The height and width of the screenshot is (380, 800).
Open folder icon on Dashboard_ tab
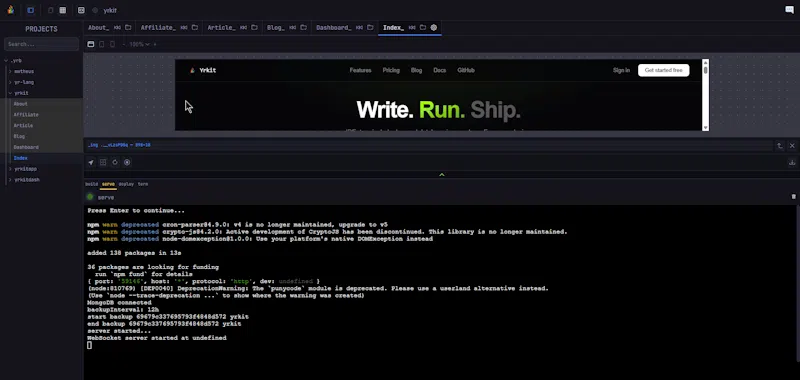coord(370,28)
